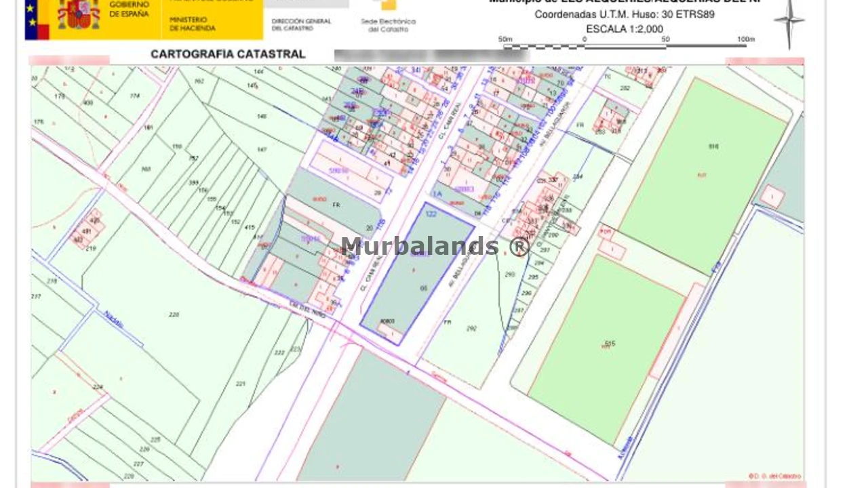Viewport: 868px width, 488px height.
Task: Click the north compass star icon
Action: (789, 21)
